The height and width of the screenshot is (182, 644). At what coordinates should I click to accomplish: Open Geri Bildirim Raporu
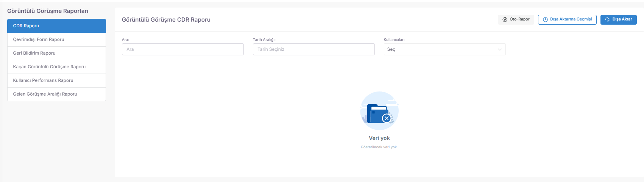pos(56,53)
